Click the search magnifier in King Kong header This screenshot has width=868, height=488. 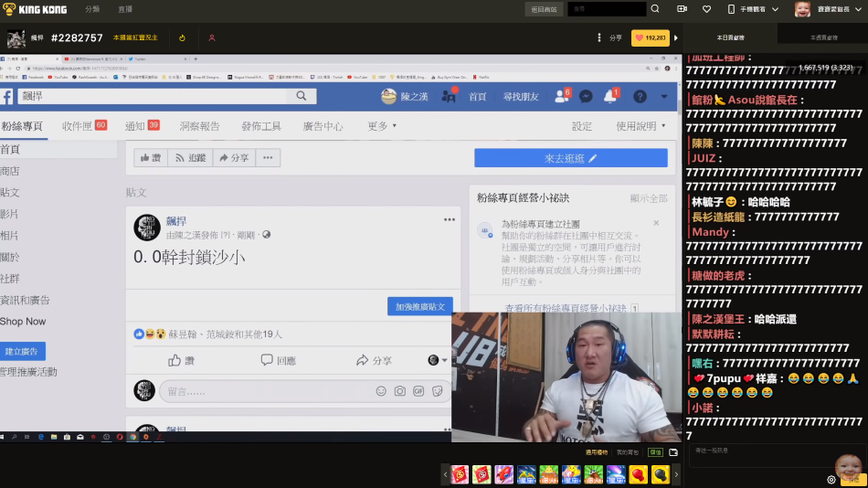coord(654,9)
